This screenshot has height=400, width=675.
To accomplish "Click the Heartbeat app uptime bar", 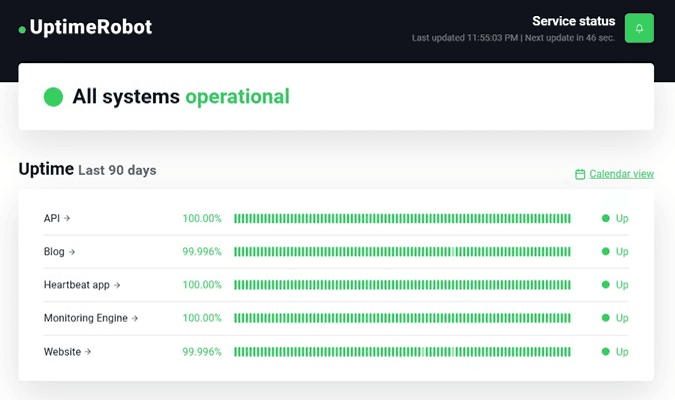I will [x=402, y=285].
